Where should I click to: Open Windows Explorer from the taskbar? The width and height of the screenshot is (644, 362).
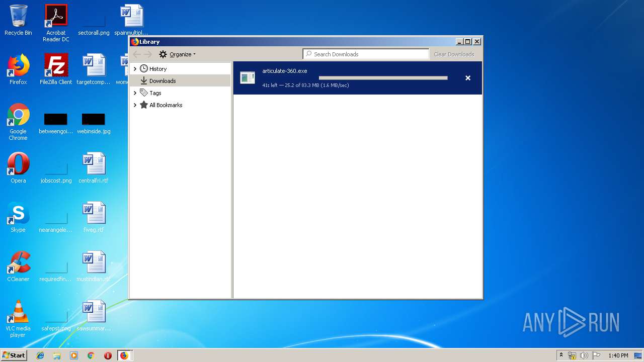click(57, 355)
